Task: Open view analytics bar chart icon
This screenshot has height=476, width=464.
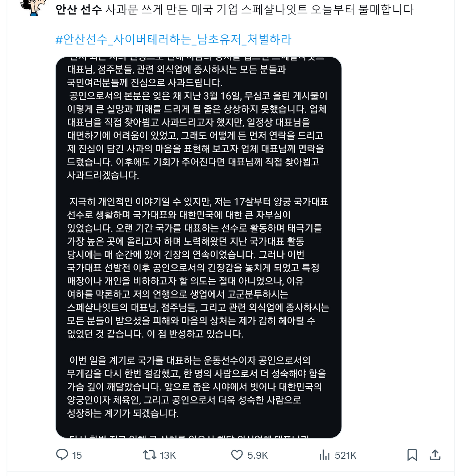Action: [x=325, y=455]
